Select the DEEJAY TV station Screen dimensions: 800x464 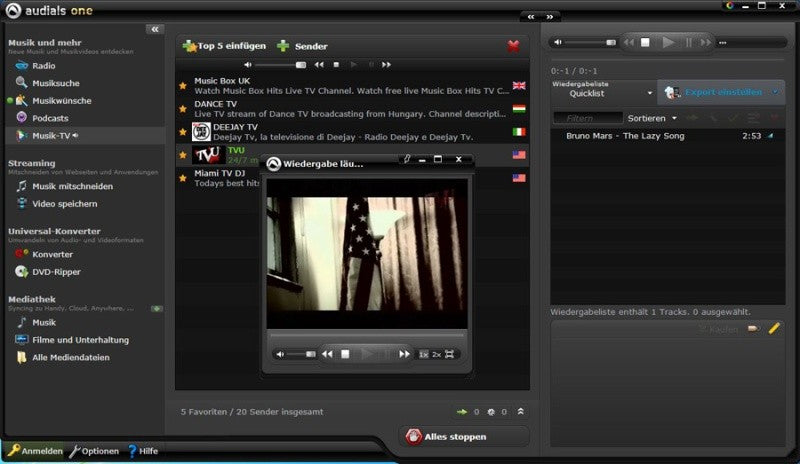coord(352,132)
